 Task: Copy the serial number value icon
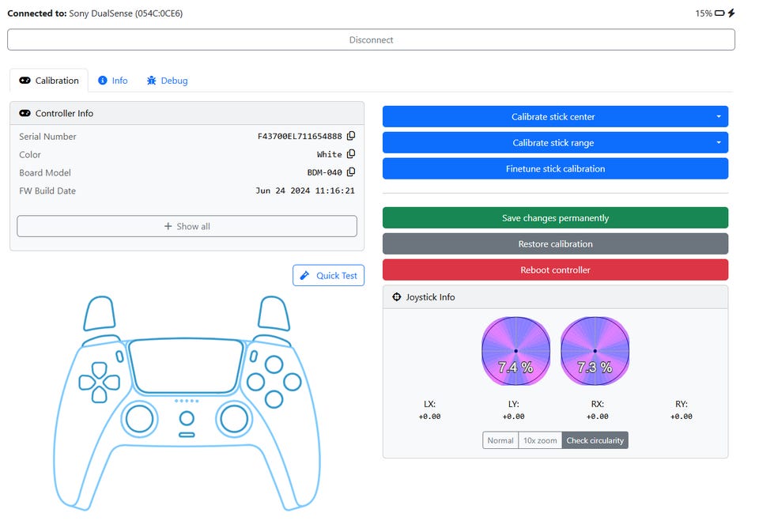point(351,136)
